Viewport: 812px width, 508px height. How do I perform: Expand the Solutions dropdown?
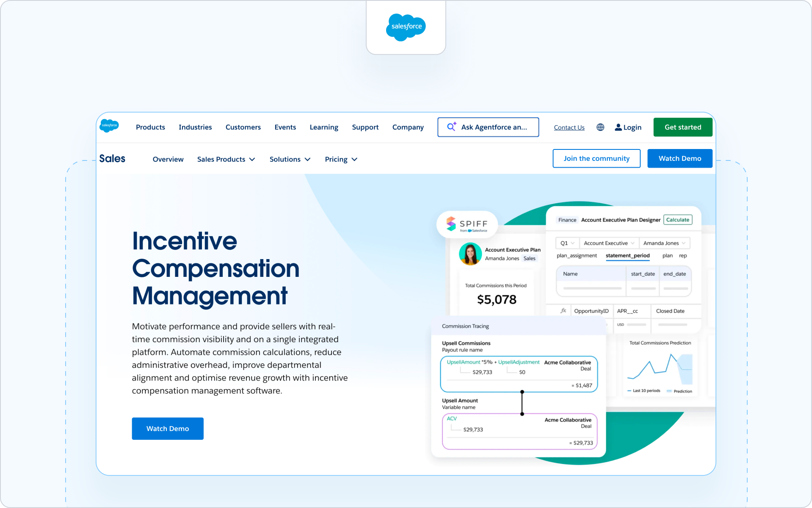pos(290,159)
